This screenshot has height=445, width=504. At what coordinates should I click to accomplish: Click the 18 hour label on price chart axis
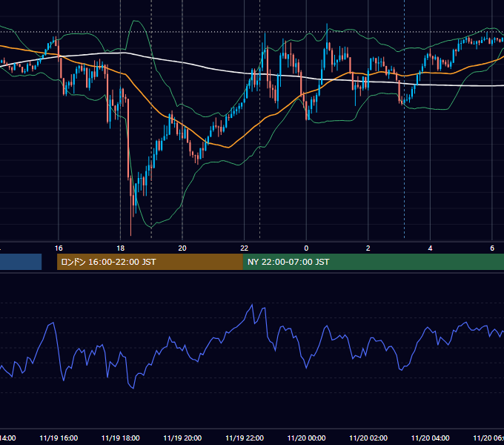[x=121, y=248]
